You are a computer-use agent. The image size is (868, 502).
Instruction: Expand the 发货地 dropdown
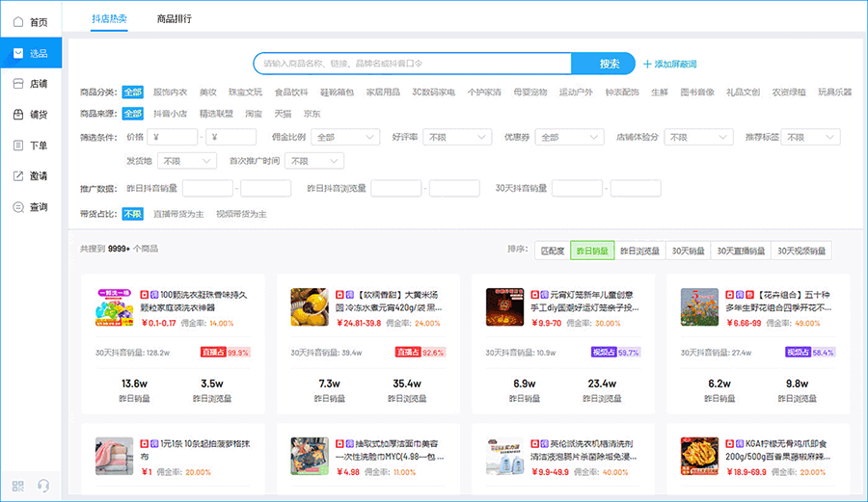[x=183, y=161]
